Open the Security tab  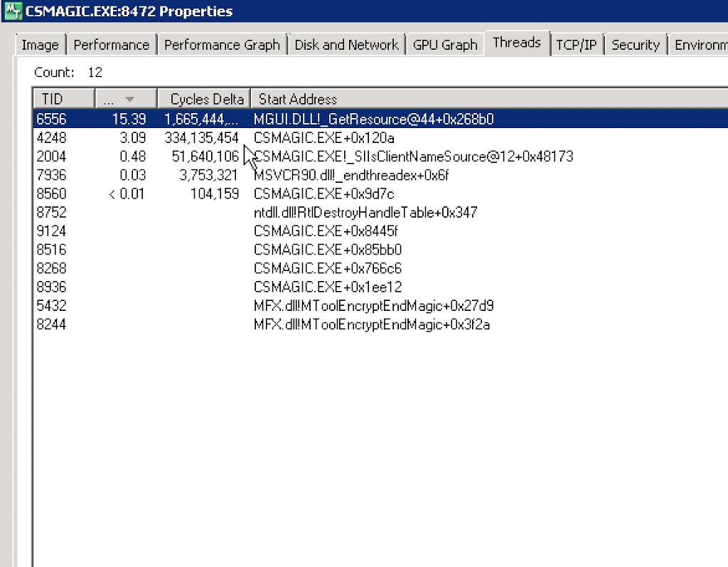636,45
